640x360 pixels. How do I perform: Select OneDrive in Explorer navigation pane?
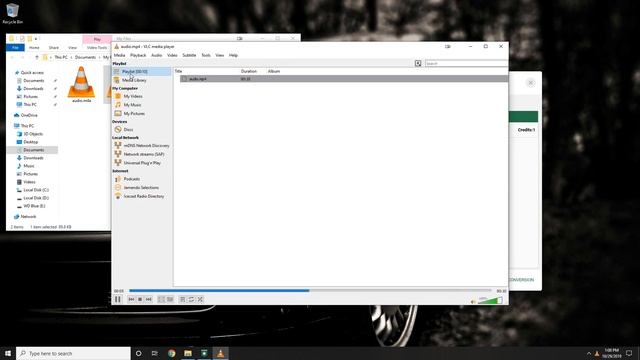pos(29,116)
